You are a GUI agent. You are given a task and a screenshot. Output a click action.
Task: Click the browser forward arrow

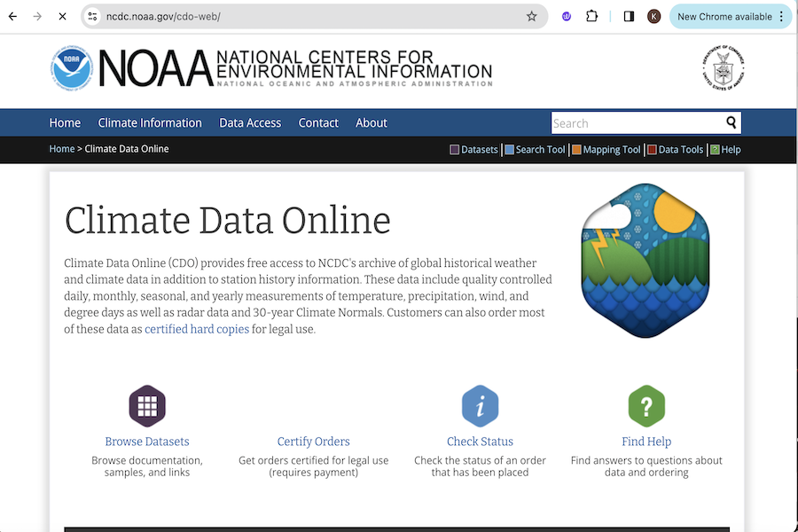[37, 16]
